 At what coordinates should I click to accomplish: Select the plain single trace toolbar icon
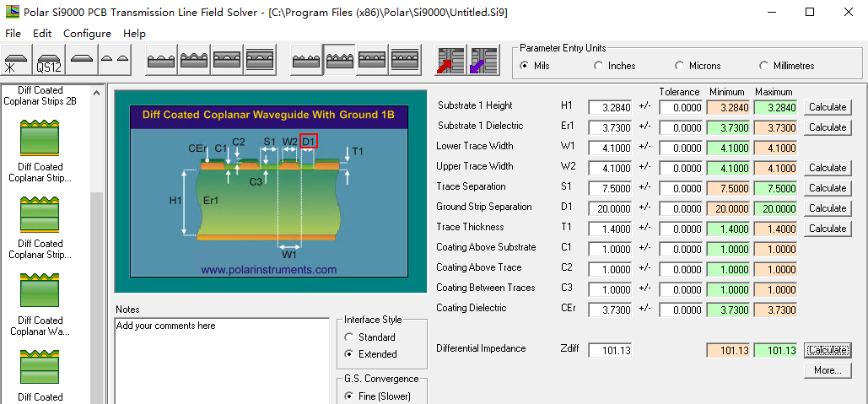[x=83, y=60]
